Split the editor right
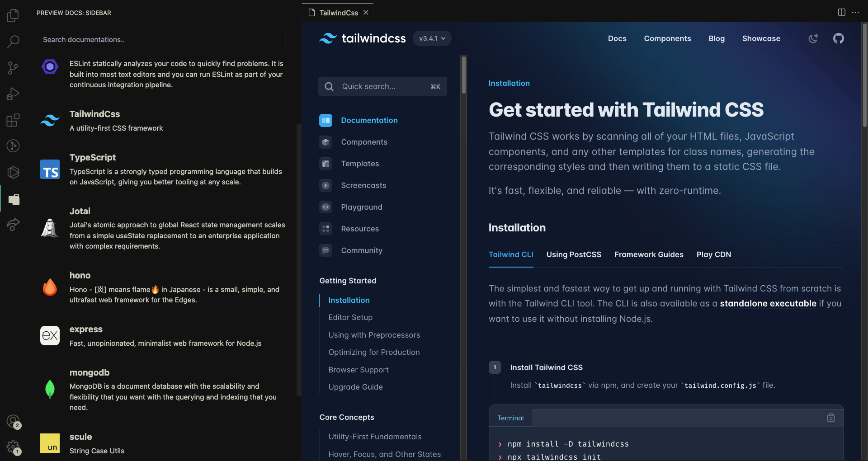The image size is (868, 461). tap(842, 12)
